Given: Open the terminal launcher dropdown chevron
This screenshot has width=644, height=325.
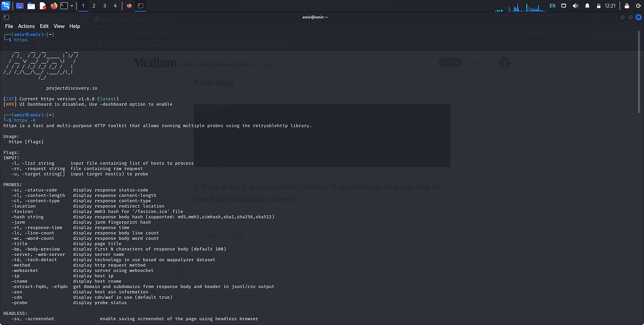Looking at the screenshot, I should (72, 6).
